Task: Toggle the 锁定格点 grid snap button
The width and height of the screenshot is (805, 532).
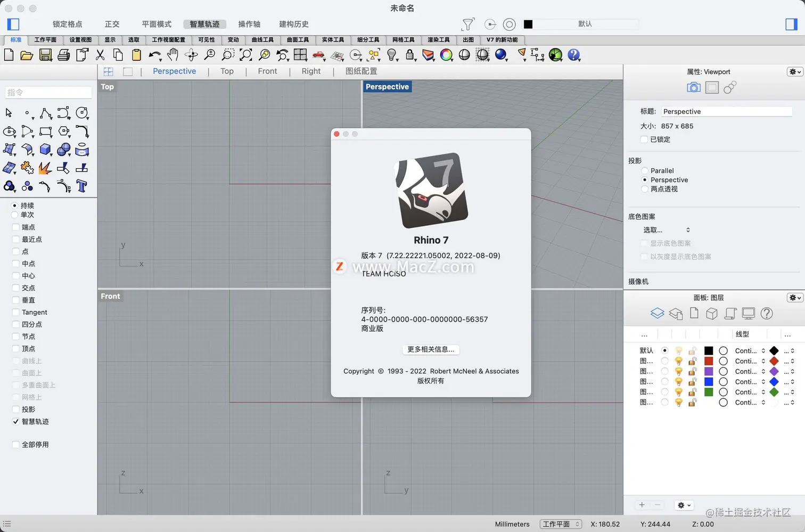Action: (x=68, y=24)
